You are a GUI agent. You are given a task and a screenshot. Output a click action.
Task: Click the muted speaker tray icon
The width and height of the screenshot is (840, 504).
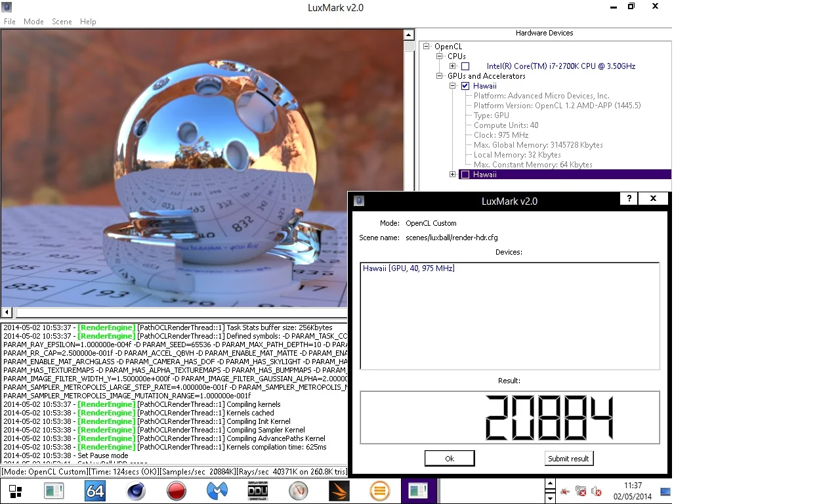pos(597,491)
